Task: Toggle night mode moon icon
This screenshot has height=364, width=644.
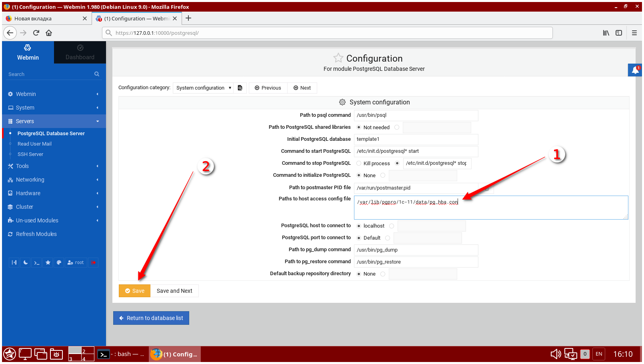Action: pos(26,262)
